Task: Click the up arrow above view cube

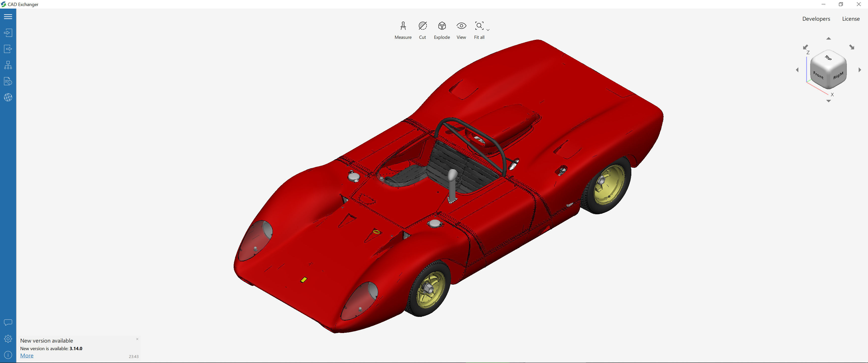Action: (x=829, y=38)
